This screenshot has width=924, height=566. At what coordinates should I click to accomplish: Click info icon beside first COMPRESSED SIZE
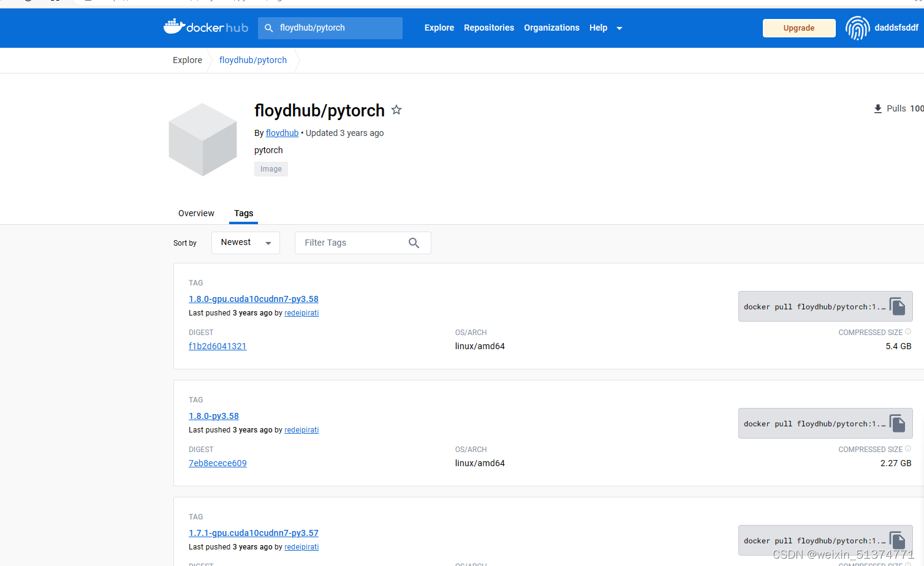pyautogui.click(x=908, y=332)
